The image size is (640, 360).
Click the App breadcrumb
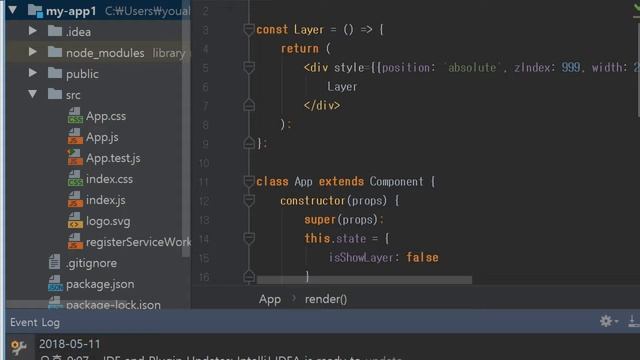[x=270, y=299]
